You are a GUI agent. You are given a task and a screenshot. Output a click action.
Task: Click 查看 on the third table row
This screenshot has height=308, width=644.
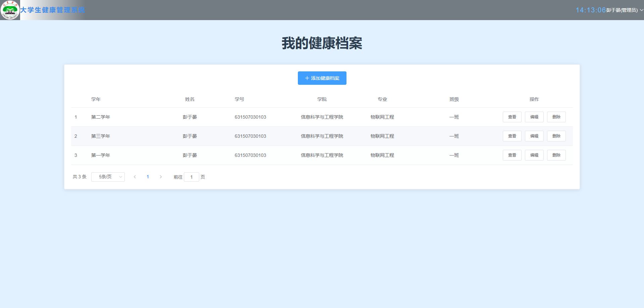512,155
